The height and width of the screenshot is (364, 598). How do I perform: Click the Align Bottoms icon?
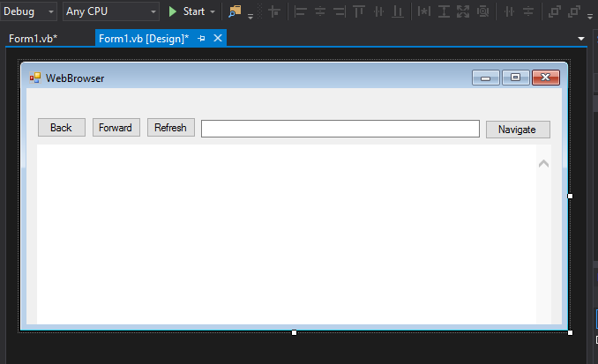click(x=398, y=11)
